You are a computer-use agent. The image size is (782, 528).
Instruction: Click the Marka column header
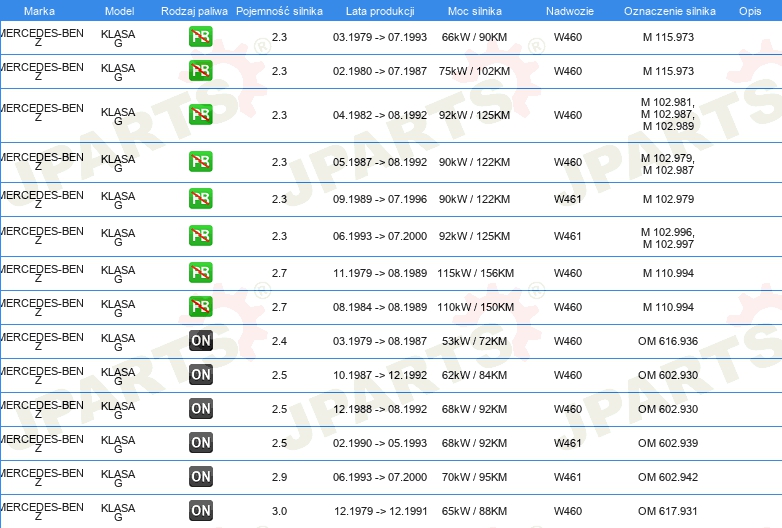(x=39, y=10)
